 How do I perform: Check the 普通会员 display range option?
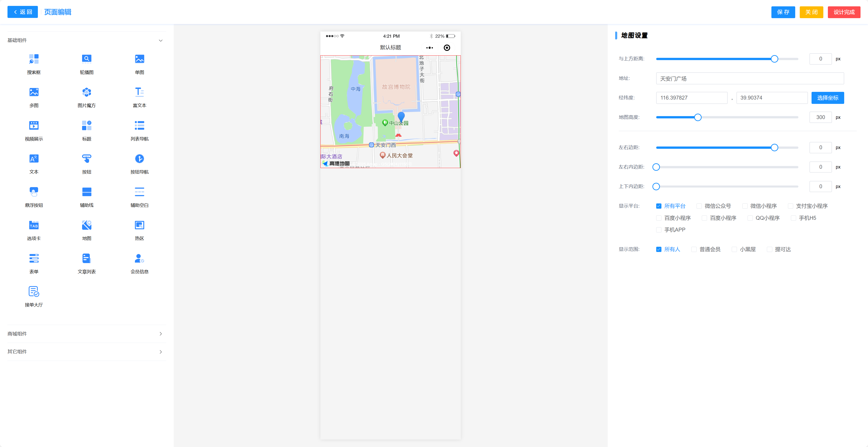[x=693, y=249]
